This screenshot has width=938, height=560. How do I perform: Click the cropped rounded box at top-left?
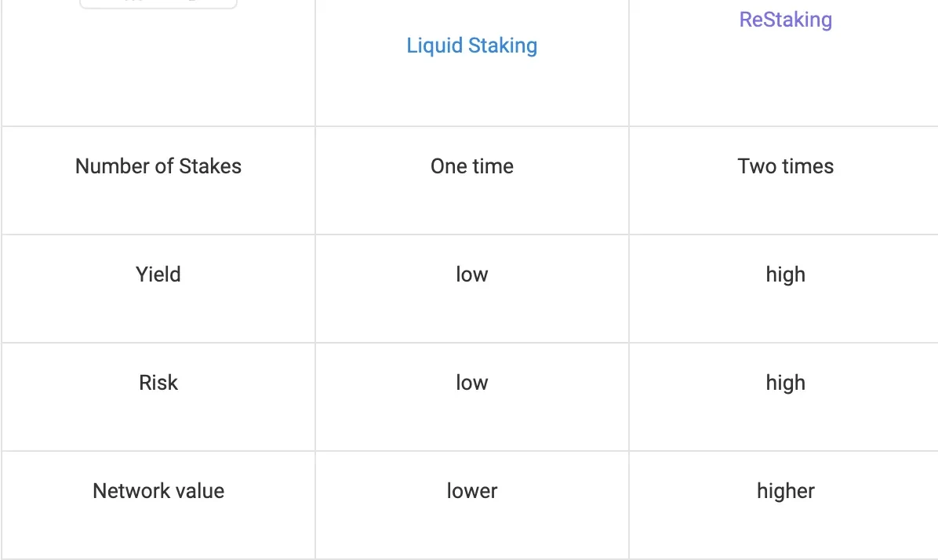tap(158, 4)
